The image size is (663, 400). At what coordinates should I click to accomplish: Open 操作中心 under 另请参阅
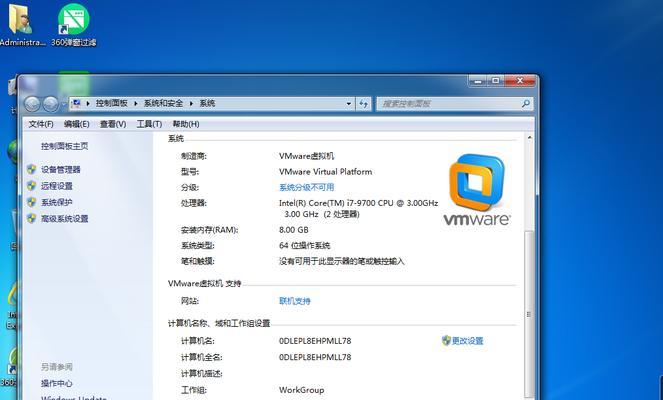click(57, 384)
